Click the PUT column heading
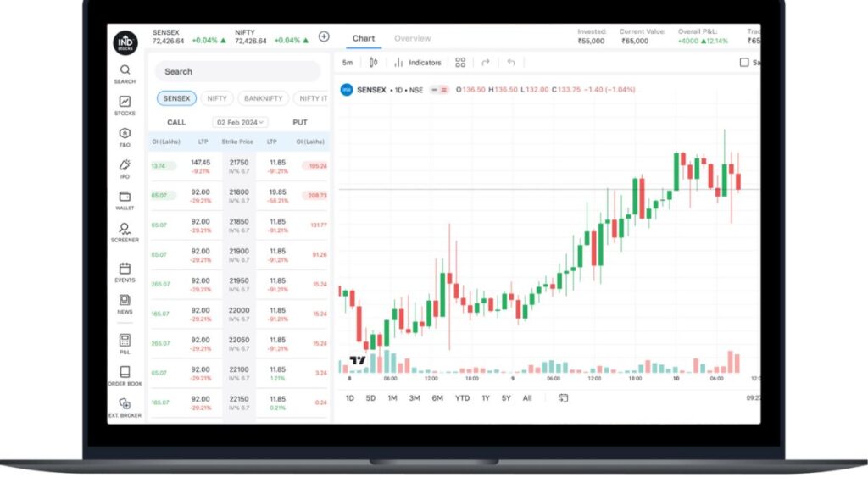 tap(300, 122)
